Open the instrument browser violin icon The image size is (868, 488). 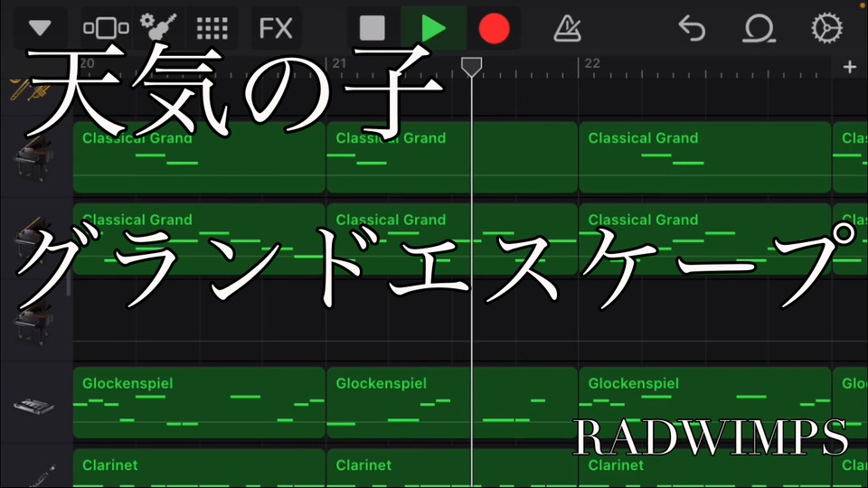click(158, 26)
